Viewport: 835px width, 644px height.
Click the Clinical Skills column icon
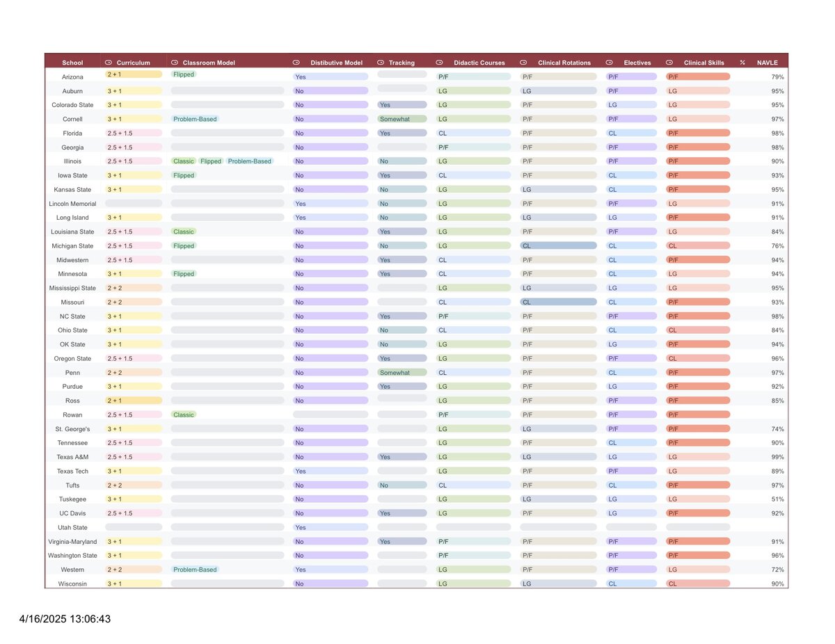(669, 63)
